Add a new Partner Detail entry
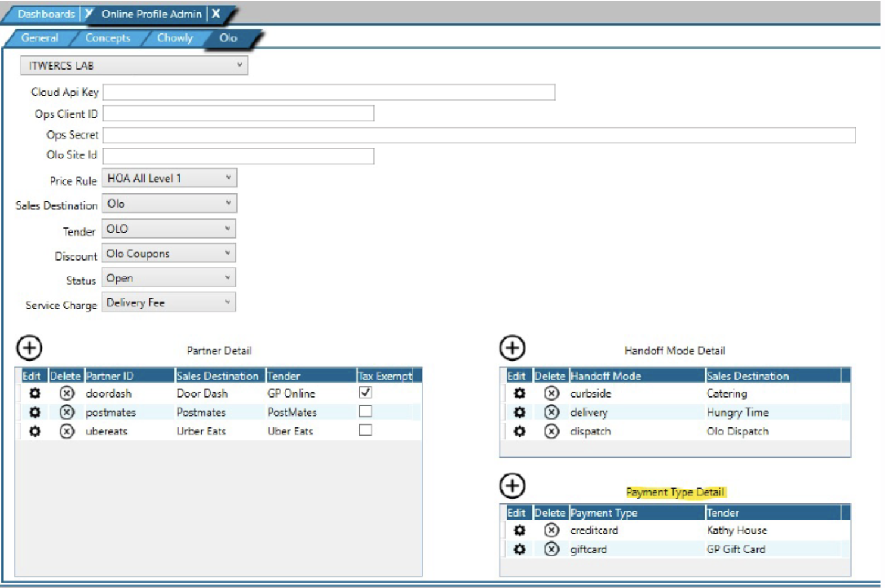 (x=29, y=348)
